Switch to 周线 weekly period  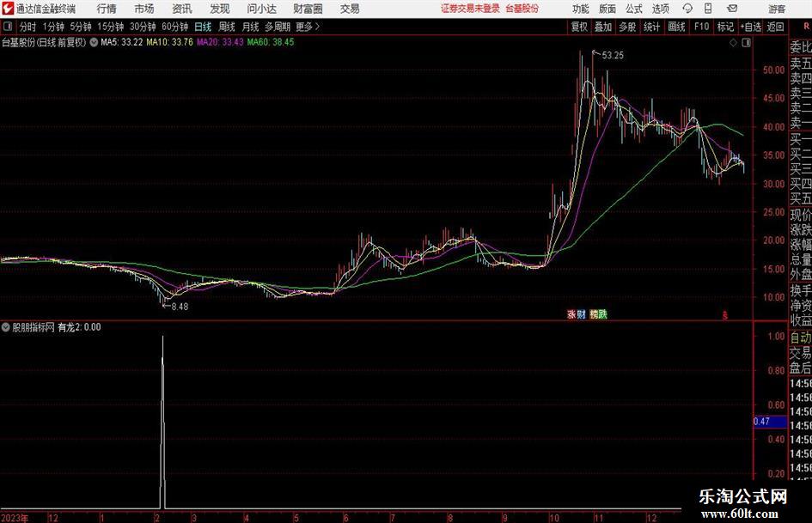227,27
